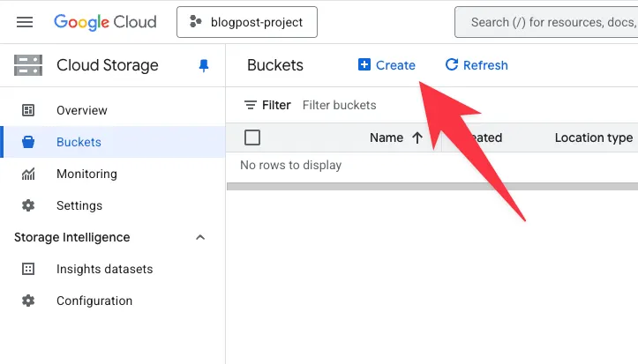Unpin Cloud Storage with the pin icon
This screenshot has height=364, width=638.
[x=205, y=65]
